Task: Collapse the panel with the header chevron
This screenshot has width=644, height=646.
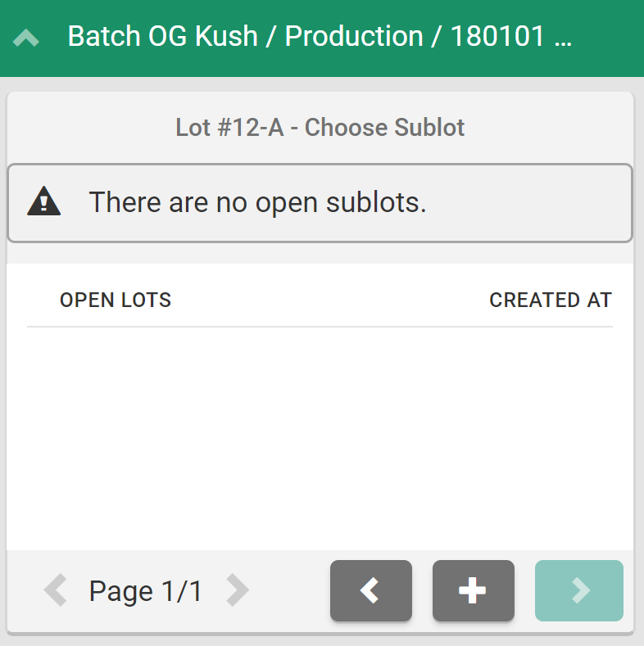Action: (26, 38)
